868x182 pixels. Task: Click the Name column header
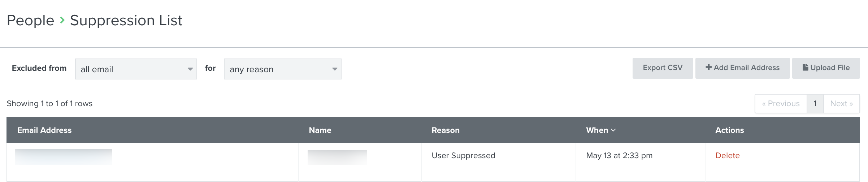pos(320,130)
